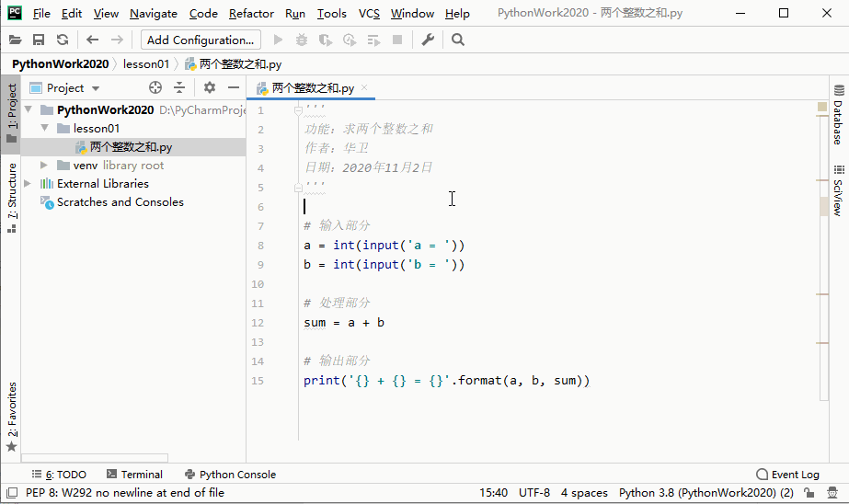
Task: Open the Edit menu
Action: (x=72, y=14)
